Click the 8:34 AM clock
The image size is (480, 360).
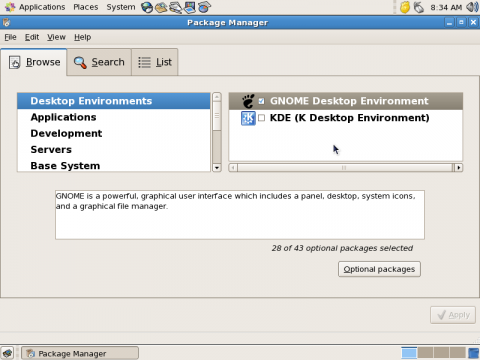click(446, 7)
